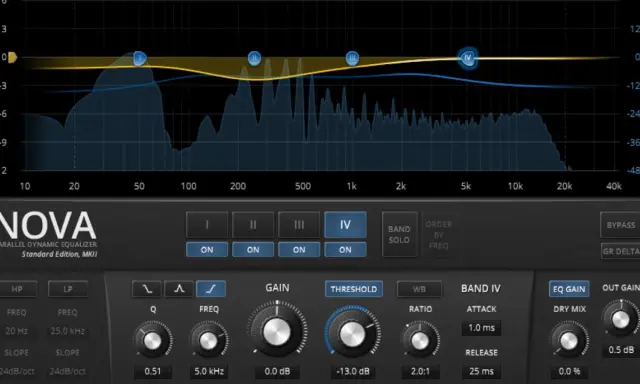Click the attack value 1.0 ms

482,328
